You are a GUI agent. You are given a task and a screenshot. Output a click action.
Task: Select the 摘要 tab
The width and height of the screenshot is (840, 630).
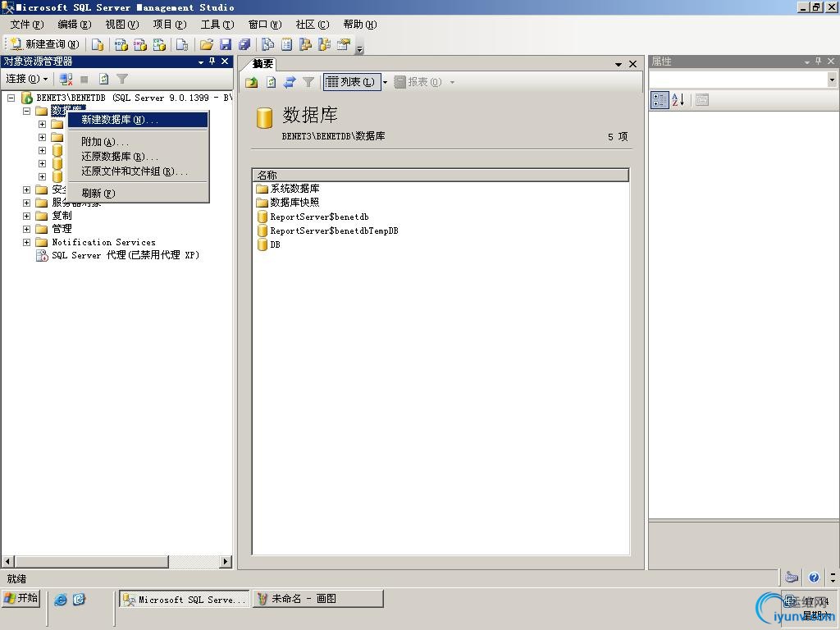(262, 64)
